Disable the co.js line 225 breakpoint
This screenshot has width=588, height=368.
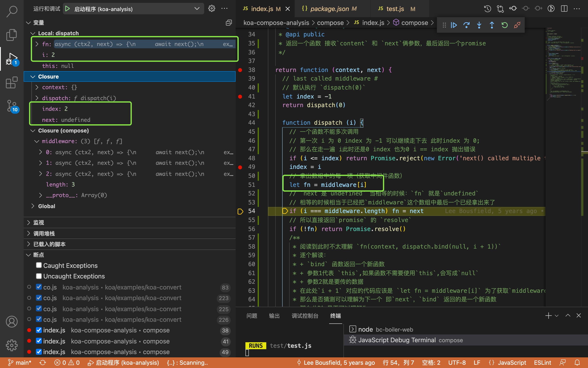39,309
